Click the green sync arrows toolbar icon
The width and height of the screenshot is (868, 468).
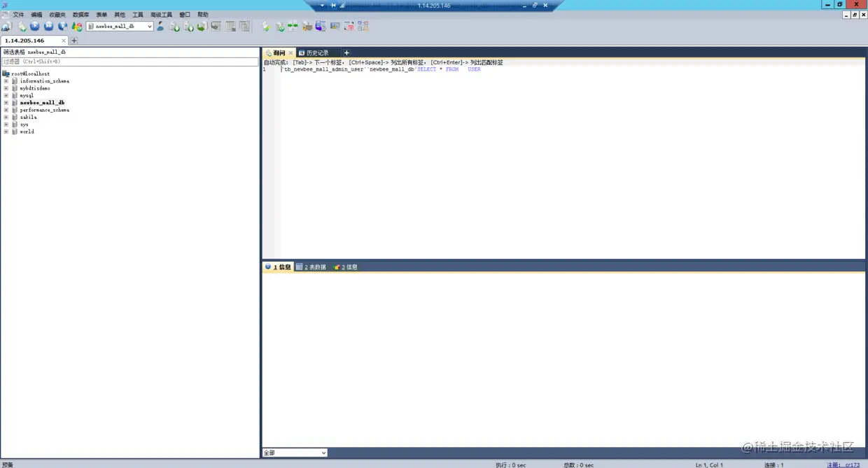pos(293,27)
